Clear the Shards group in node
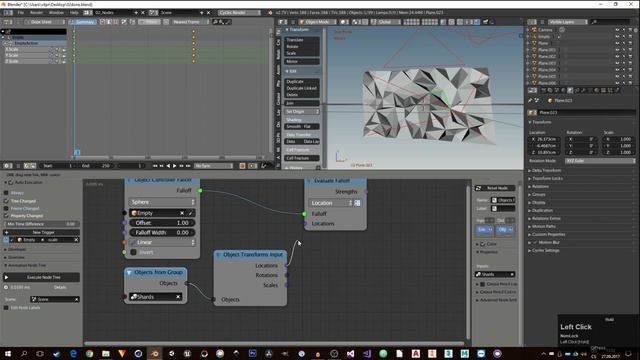The width and height of the screenshot is (640, 360). tap(178, 297)
